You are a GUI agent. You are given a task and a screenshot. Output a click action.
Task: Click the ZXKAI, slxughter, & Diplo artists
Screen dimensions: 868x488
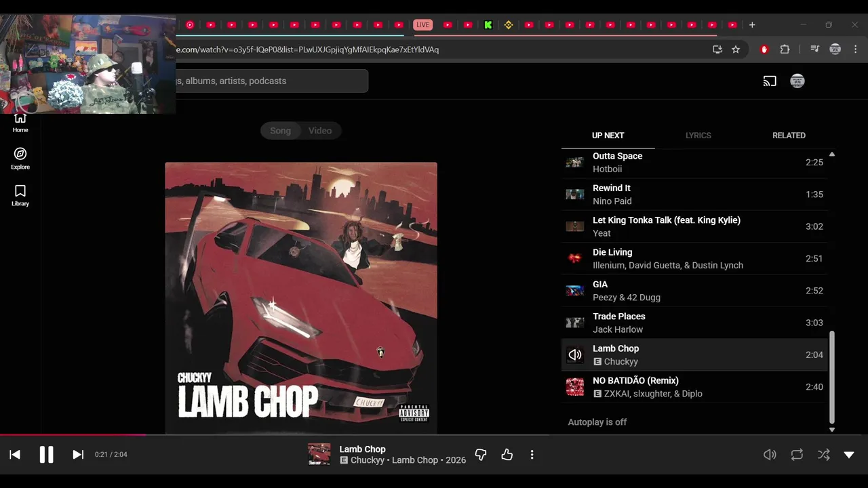pyautogui.click(x=653, y=394)
